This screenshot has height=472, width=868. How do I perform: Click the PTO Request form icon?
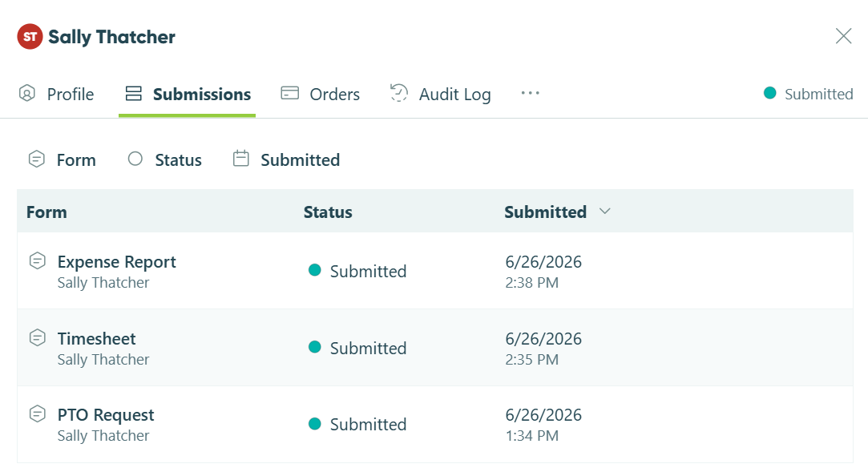pyautogui.click(x=37, y=414)
